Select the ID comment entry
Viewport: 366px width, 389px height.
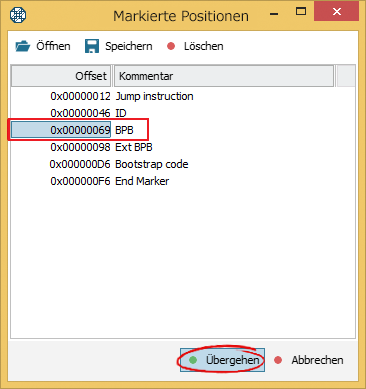[x=121, y=113]
